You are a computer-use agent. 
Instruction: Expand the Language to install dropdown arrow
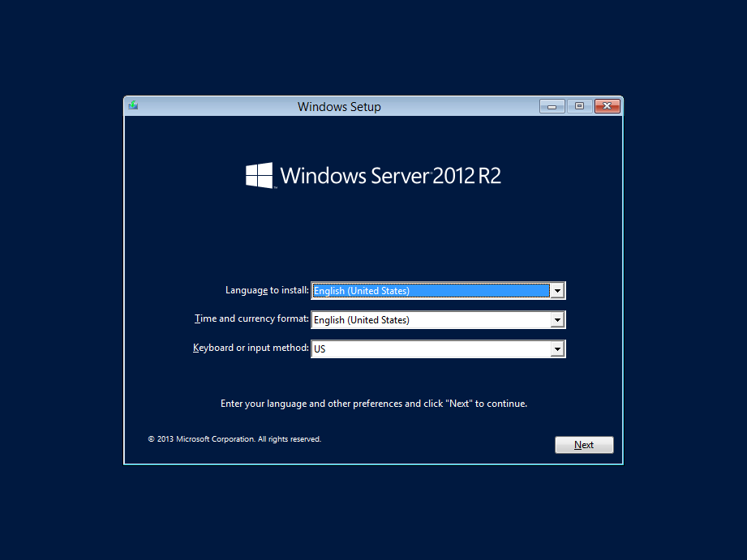(x=556, y=291)
